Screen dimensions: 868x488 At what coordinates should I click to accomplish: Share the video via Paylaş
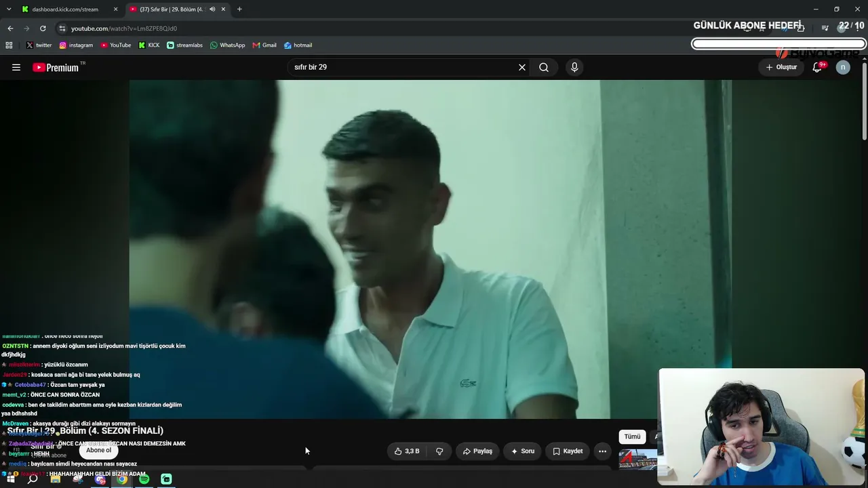click(x=477, y=451)
